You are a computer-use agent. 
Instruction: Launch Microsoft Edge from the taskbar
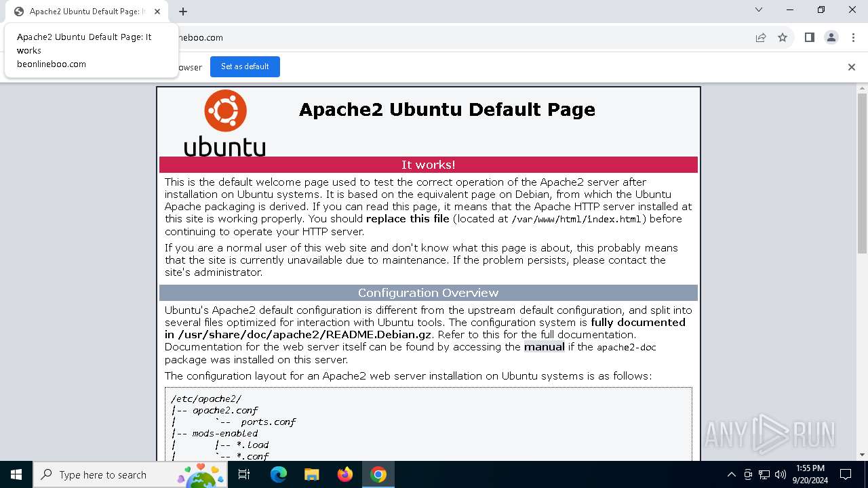click(x=279, y=474)
